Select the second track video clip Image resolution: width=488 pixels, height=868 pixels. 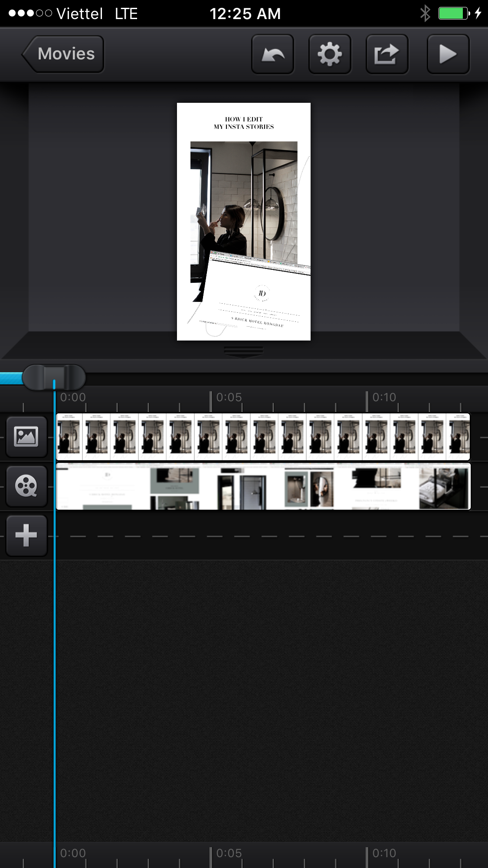pyautogui.click(x=263, y=486)
